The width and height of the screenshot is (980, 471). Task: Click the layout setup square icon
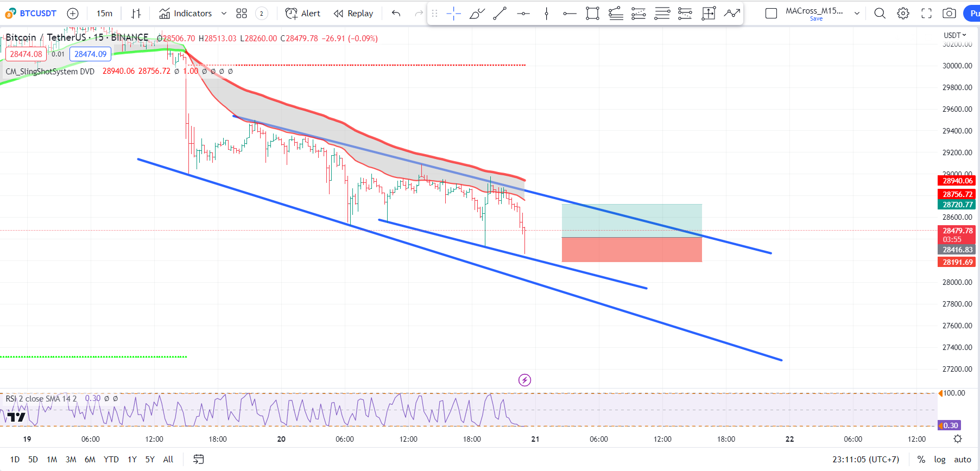pyautogui.click(x=771, y=14)
